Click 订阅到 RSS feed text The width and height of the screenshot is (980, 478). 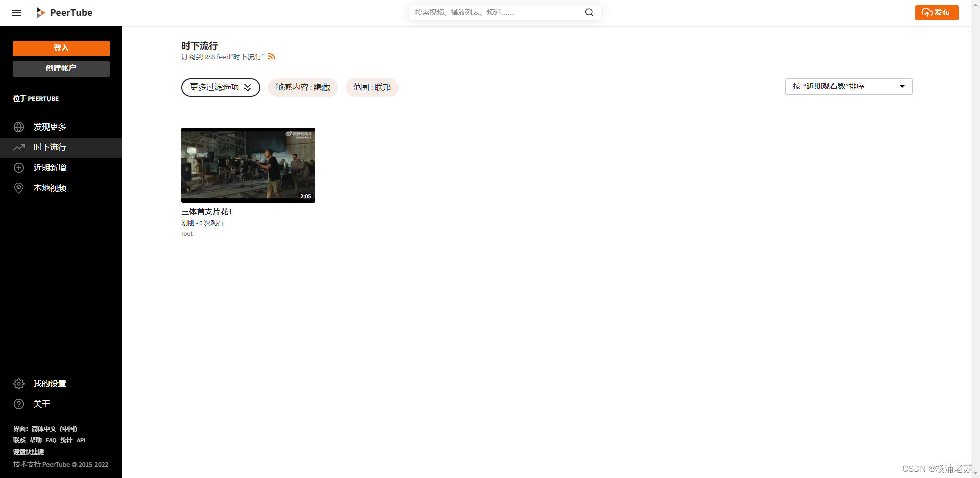pyautogui.click(x=223, y=57)
